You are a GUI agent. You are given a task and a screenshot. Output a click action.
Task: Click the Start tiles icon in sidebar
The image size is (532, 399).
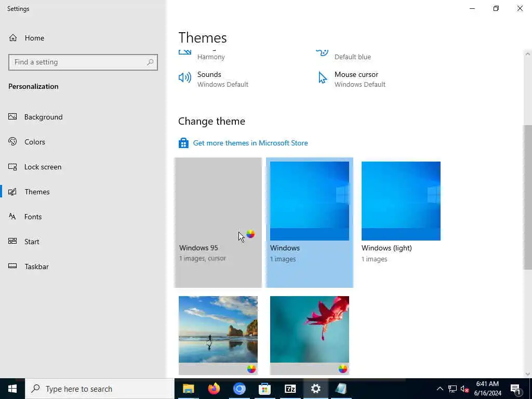pyautogui.click(x=12, y=241)
